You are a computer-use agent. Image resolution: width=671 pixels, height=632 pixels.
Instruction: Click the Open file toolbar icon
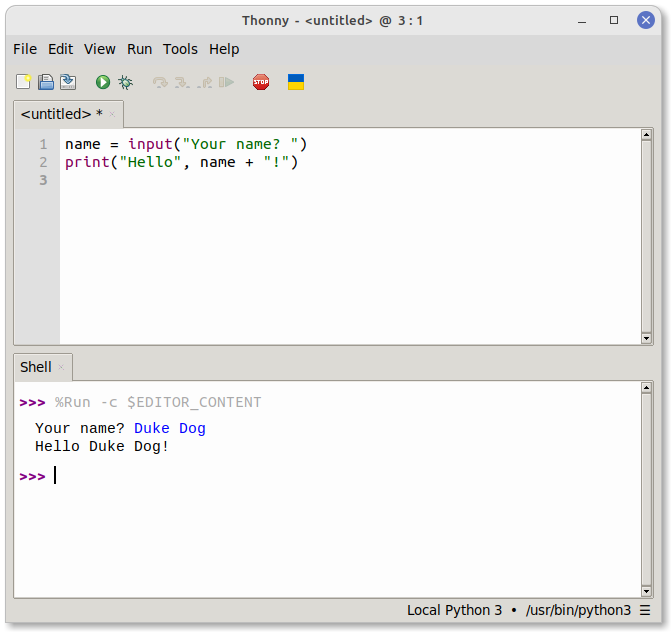pos(46,82)
